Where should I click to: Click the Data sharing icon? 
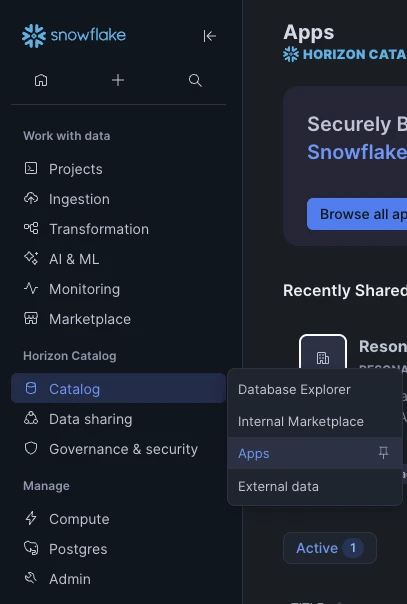click(31, 418)
